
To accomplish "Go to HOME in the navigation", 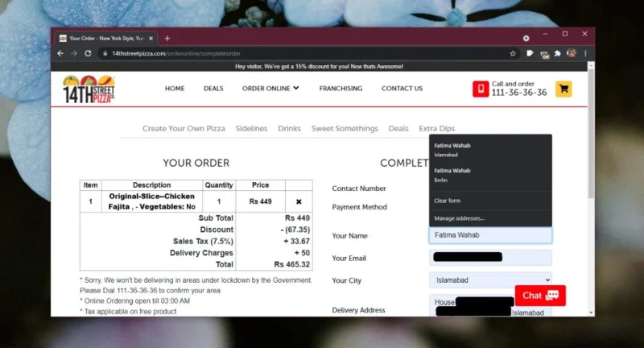I will click(175, 89).
